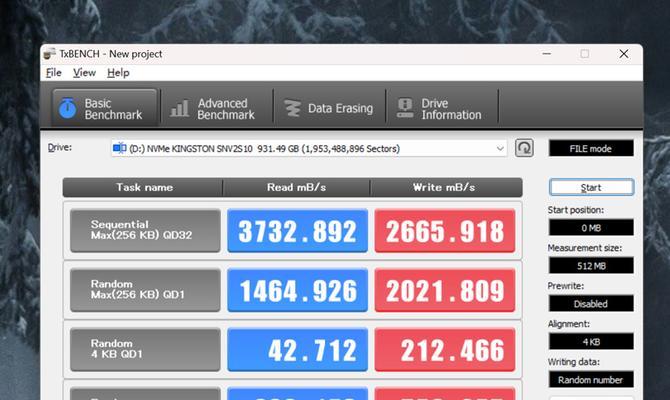Click the FILE mode button

(x=591, y=149)
